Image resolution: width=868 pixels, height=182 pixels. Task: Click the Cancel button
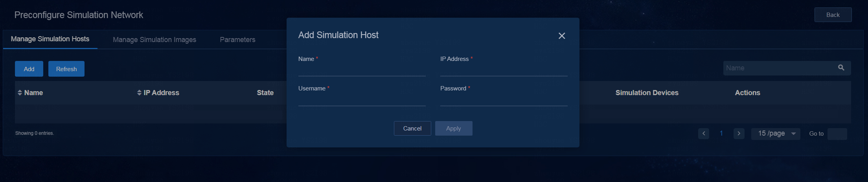pos(412,129)
